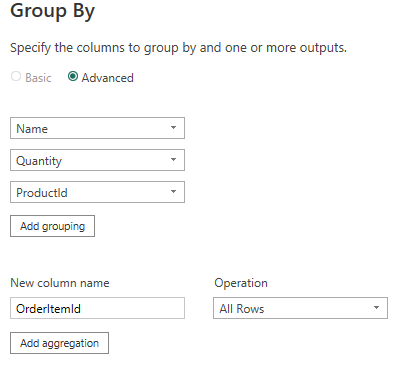Open the Operation dropdown showing All Rows

pos(300,308)
